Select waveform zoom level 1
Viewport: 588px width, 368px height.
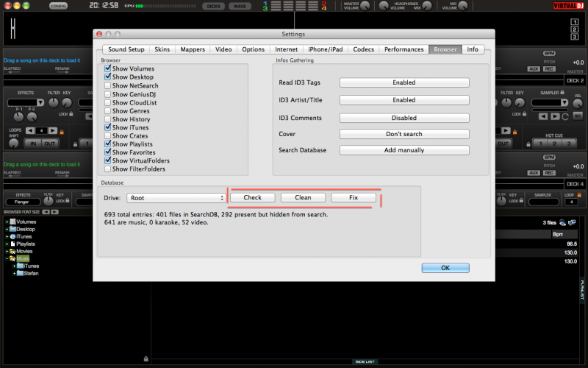[x=575, y=22]
